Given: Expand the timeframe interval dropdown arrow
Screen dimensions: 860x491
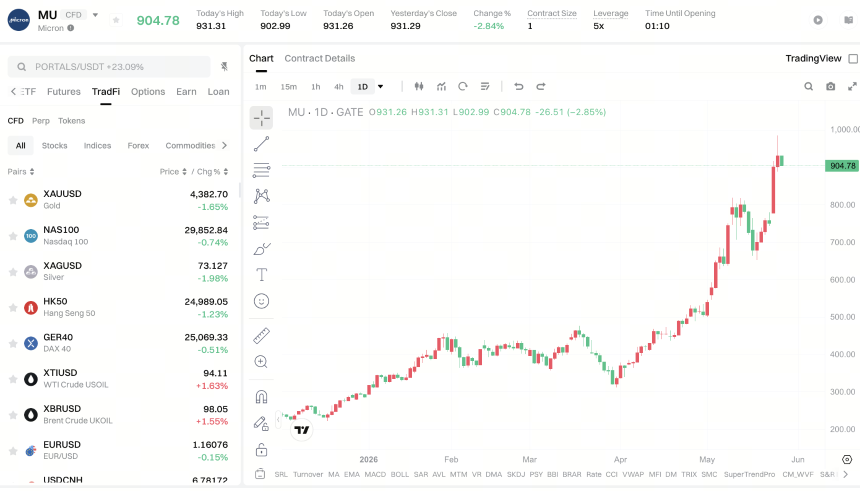Looking at the screenshot, I should (380, 87).
